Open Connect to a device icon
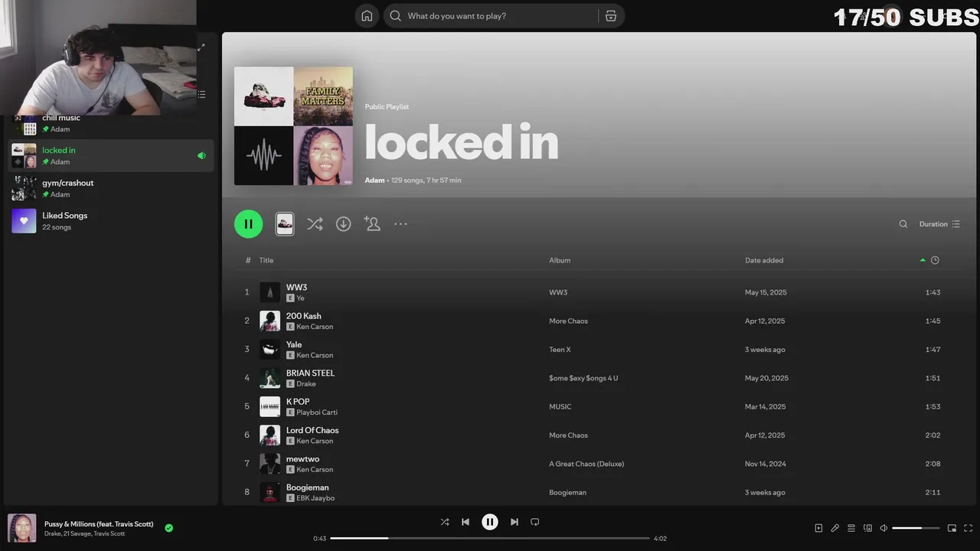980x551 pixels. pos(867,528)
